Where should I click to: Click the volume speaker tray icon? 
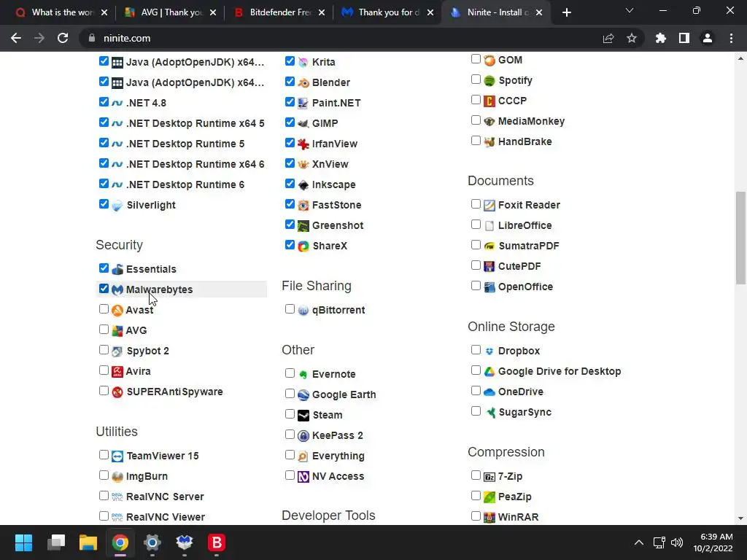click(x=676, y=542)
